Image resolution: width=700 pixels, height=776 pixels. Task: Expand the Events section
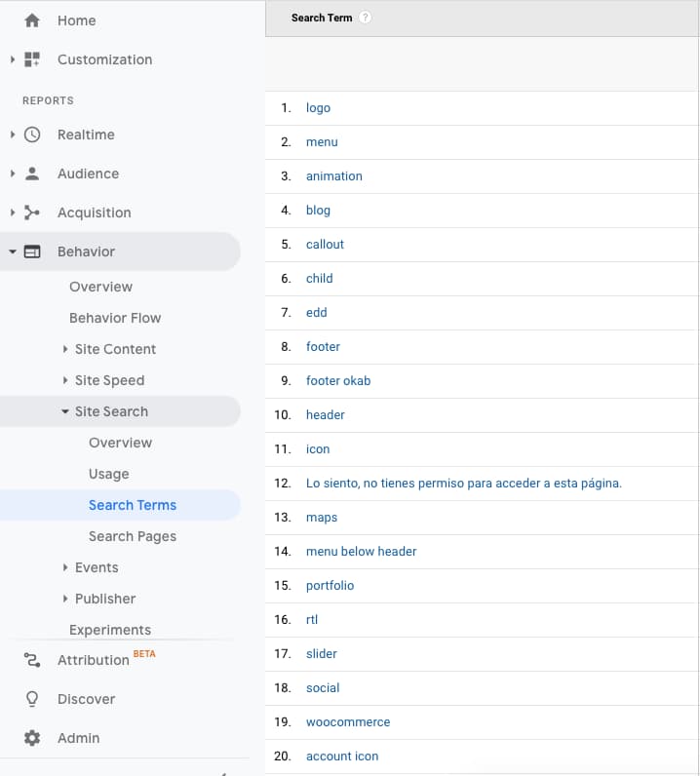[x=65, y=567]
